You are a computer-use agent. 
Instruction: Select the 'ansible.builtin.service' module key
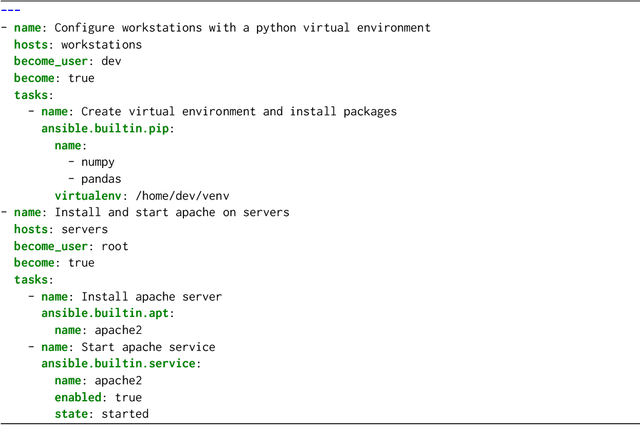118,364
